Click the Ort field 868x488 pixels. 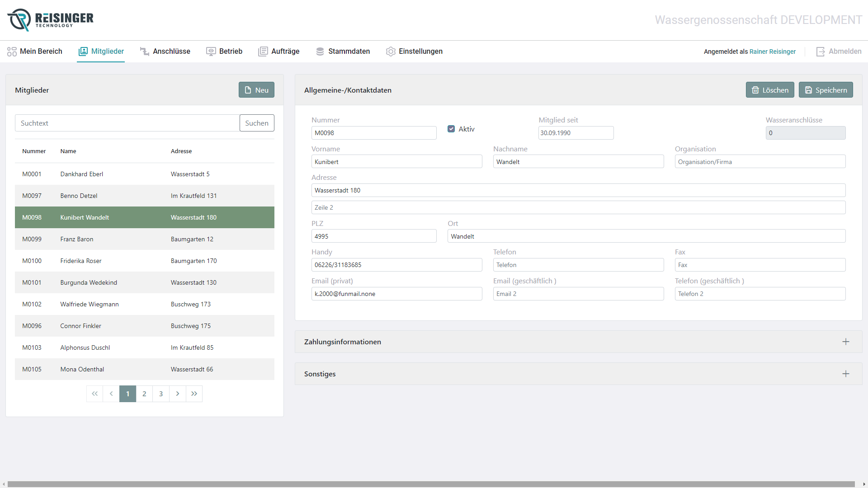tap(646, 236)
